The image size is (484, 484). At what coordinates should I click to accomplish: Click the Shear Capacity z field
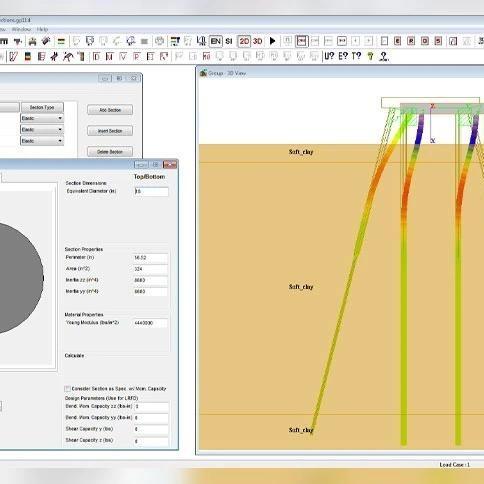pyautogui.click(x=151, y=441)
